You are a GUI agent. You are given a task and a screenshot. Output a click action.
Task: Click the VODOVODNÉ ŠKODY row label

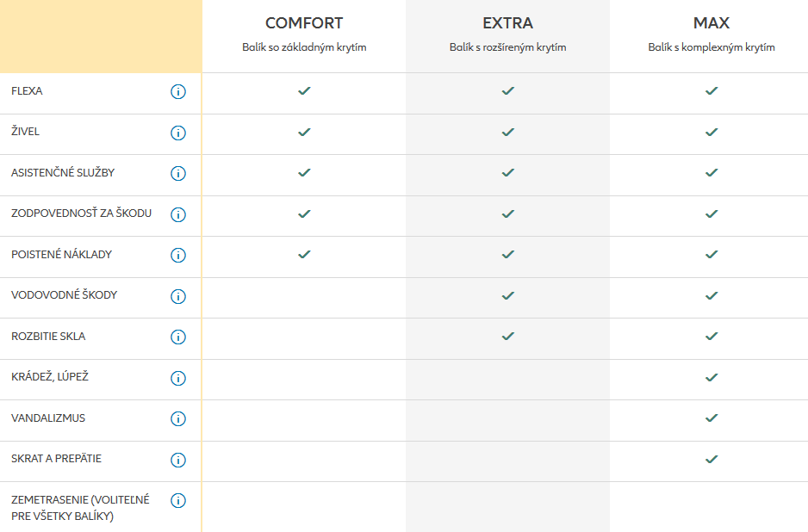[x=65, y=295]
